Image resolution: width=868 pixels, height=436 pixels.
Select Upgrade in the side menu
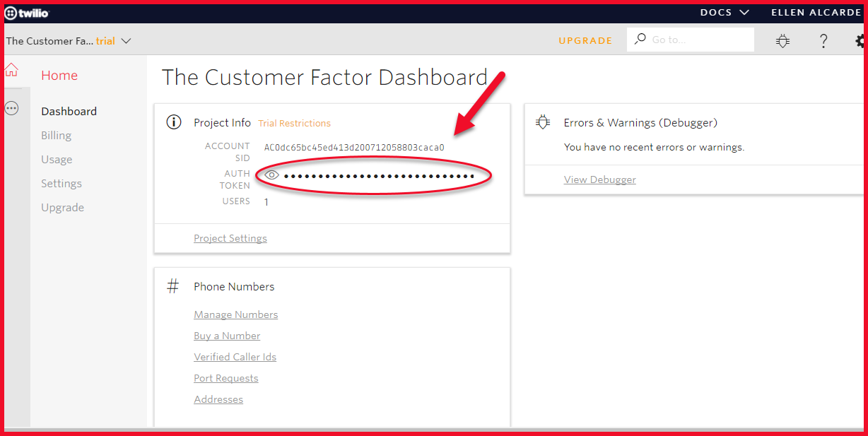tap(63, 207)
